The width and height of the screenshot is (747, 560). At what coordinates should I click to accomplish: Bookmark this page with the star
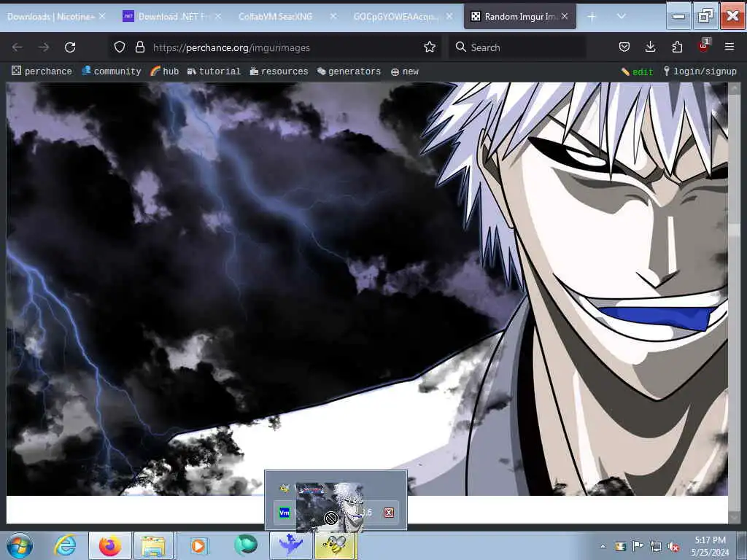click(429, 47)
